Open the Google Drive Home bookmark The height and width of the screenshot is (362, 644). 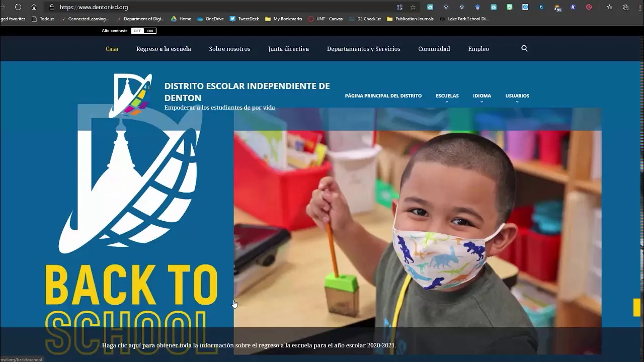(x=181, y=19)
